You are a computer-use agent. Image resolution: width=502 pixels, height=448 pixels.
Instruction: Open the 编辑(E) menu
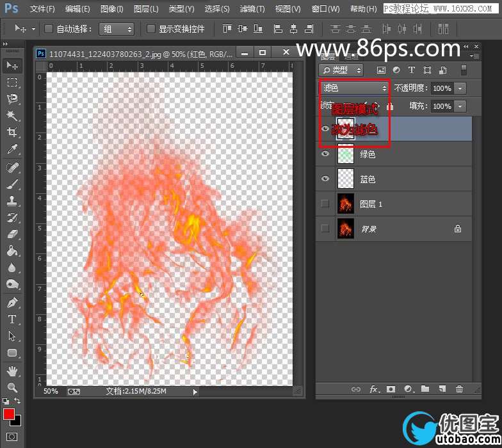tap(77, 9)
